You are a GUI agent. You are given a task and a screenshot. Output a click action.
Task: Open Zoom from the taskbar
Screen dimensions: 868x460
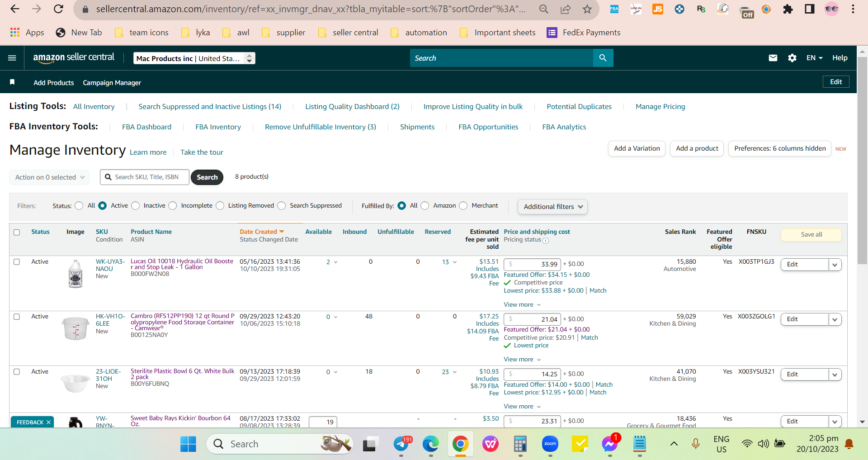click(550, 444)
